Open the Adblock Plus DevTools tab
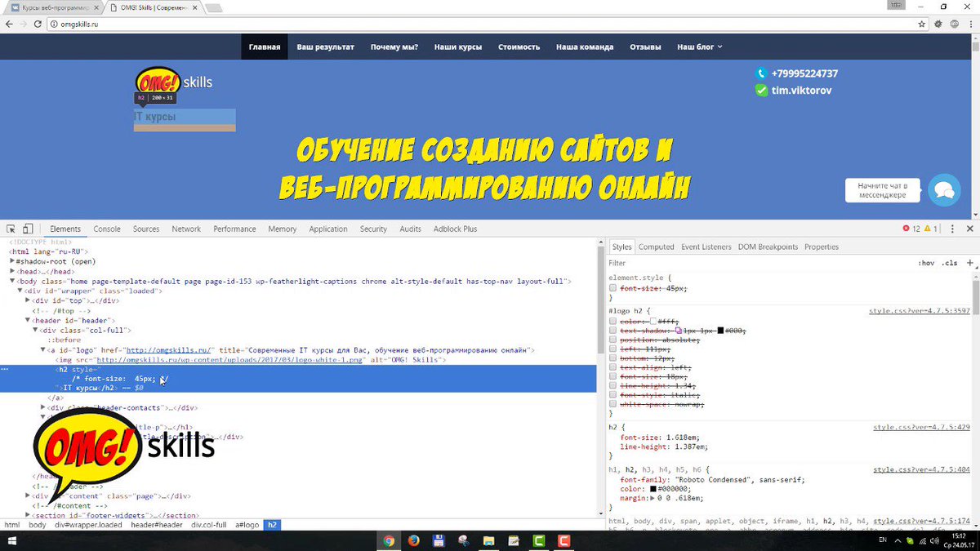The image size is (980, 551). (455, 229)
